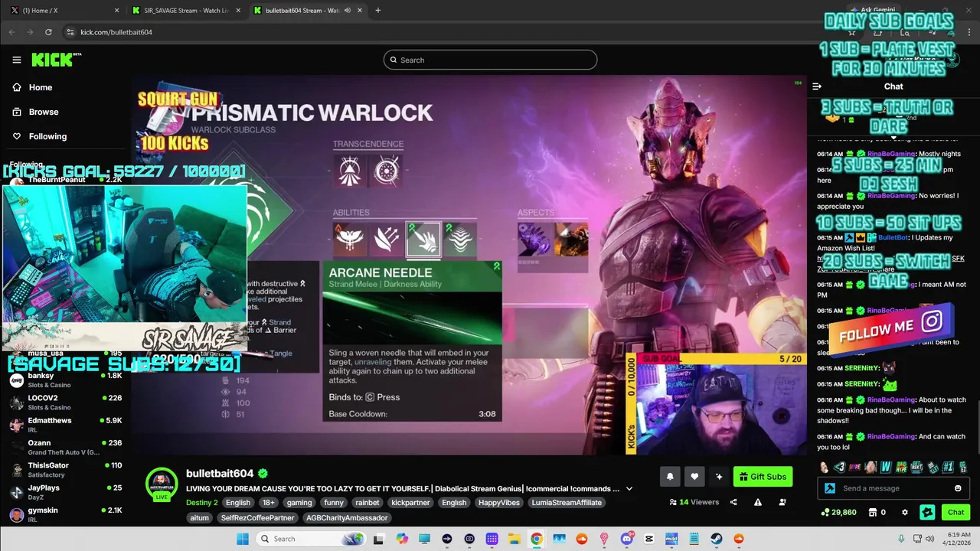
Task: Share the bulletbait604 stream
Action: pos(733,502)
